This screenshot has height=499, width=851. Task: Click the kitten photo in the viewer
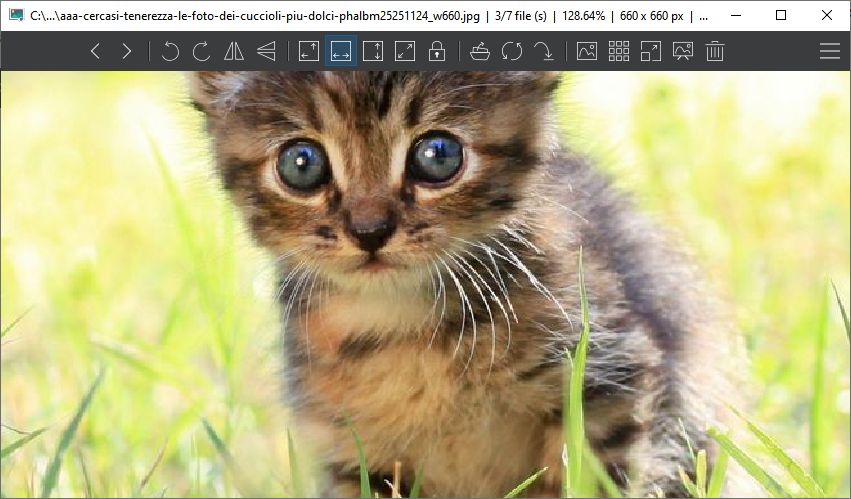[426, 285]
